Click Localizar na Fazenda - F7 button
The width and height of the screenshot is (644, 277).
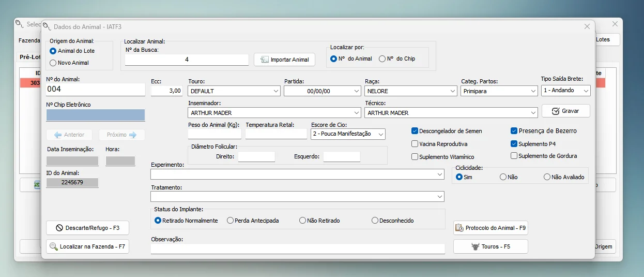[x=87, y=246]
